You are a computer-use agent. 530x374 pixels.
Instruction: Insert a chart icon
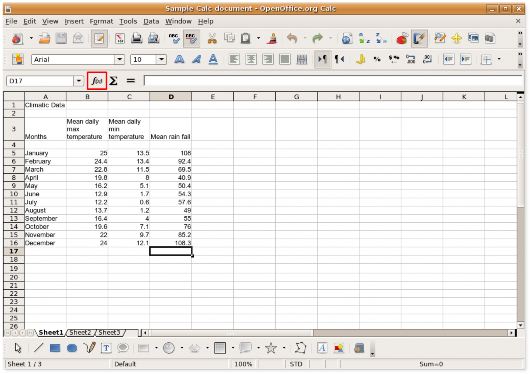(402, 38)
